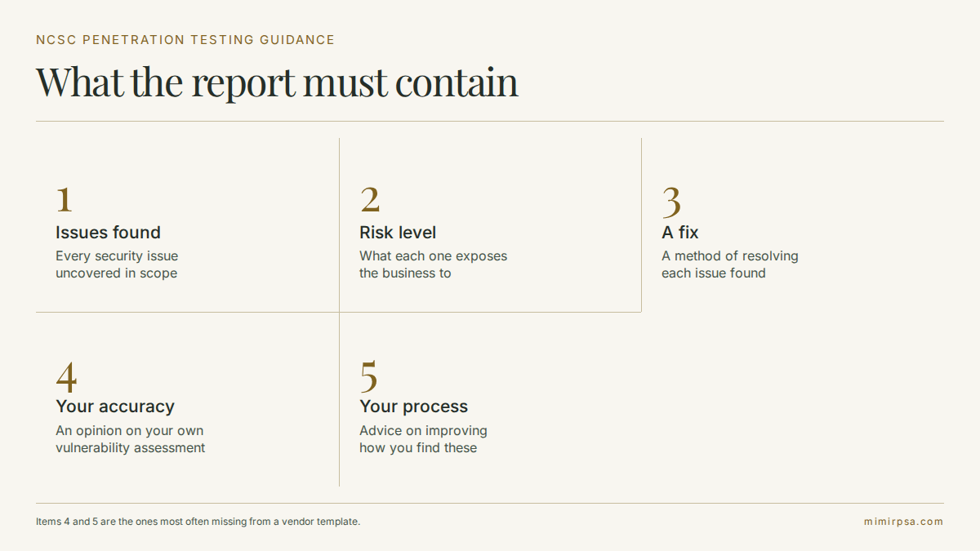The image size is (980, 551).
Task: Click the 'NCSC Penetration Testing Guidance' label
Action: point(185,40)
